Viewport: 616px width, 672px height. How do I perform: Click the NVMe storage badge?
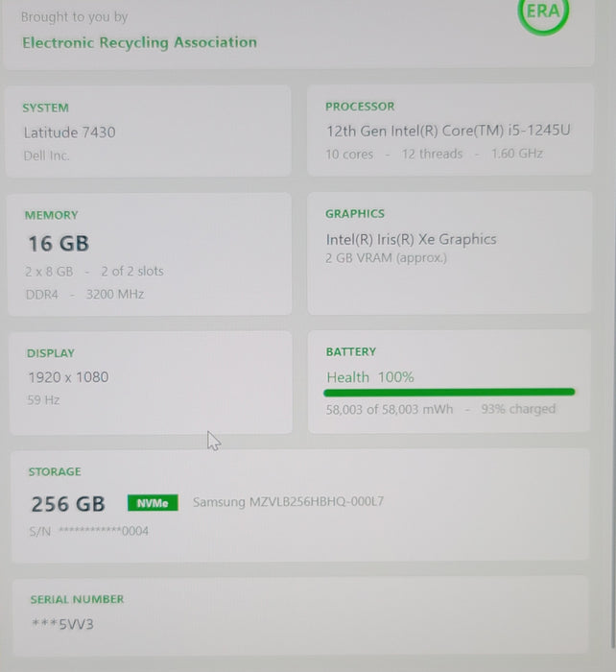(x=153, y=503)
